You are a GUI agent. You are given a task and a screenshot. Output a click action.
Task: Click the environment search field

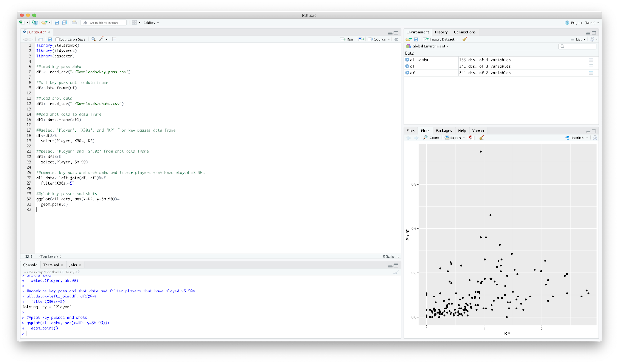(577, 46)
